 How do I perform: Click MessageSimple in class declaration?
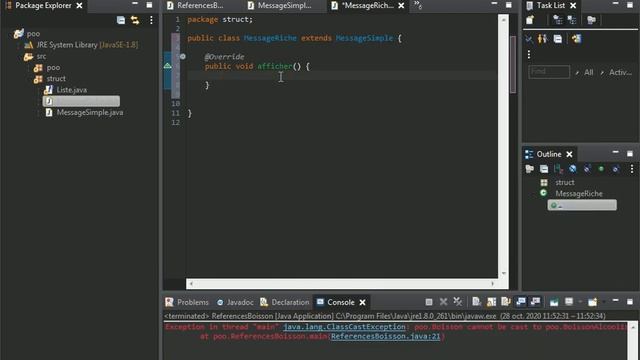[364, 38]
